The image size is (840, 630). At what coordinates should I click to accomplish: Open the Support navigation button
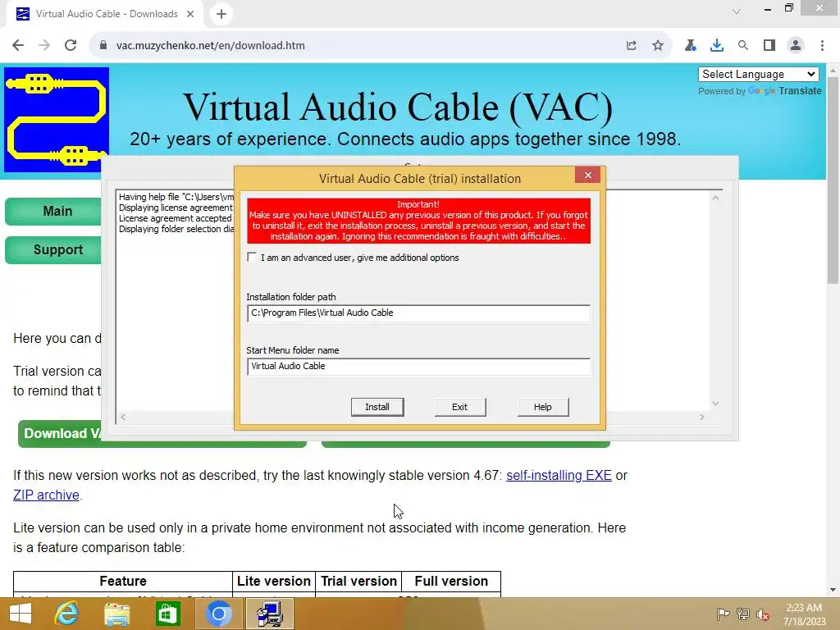53,249
